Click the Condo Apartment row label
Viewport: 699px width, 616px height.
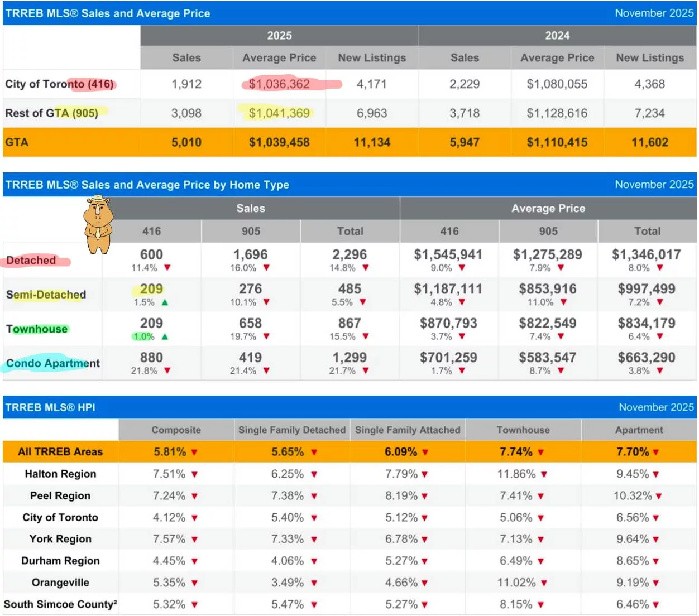coord(52,363)
